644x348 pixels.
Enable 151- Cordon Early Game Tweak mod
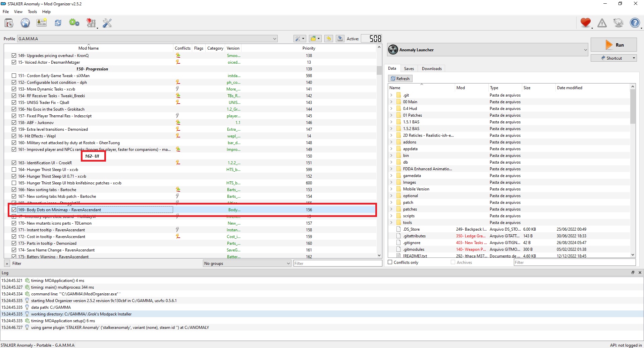pyautogui.click(x=14, y=76)
